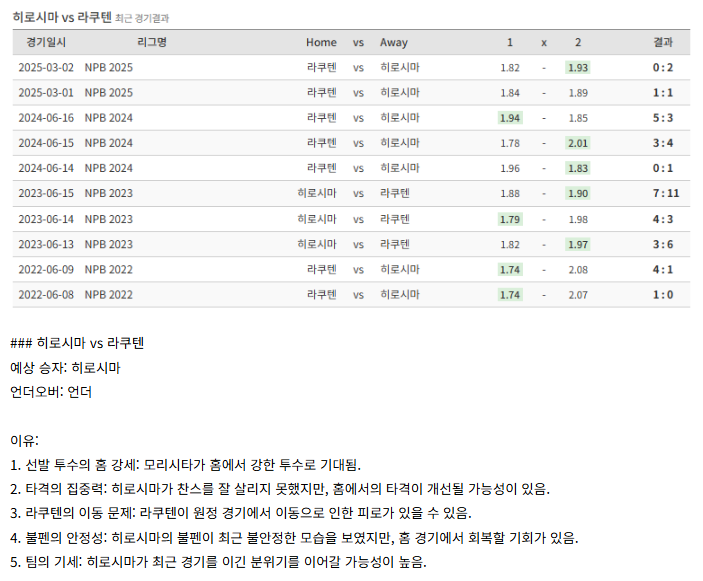Select the result 3:4
Screen dimensions: 703x581
click(663, 143)
